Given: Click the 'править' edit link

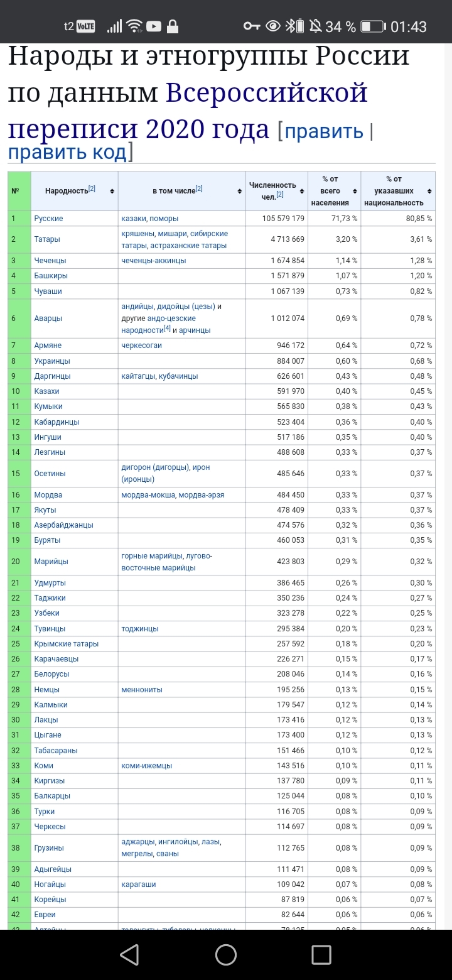Looking at the screenshot, I should [324, 131].
